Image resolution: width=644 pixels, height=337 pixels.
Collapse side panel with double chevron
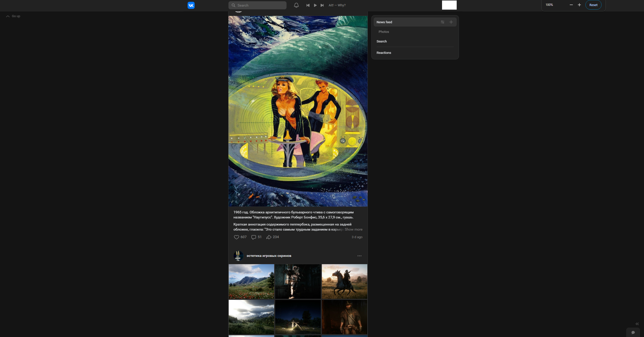637,324
